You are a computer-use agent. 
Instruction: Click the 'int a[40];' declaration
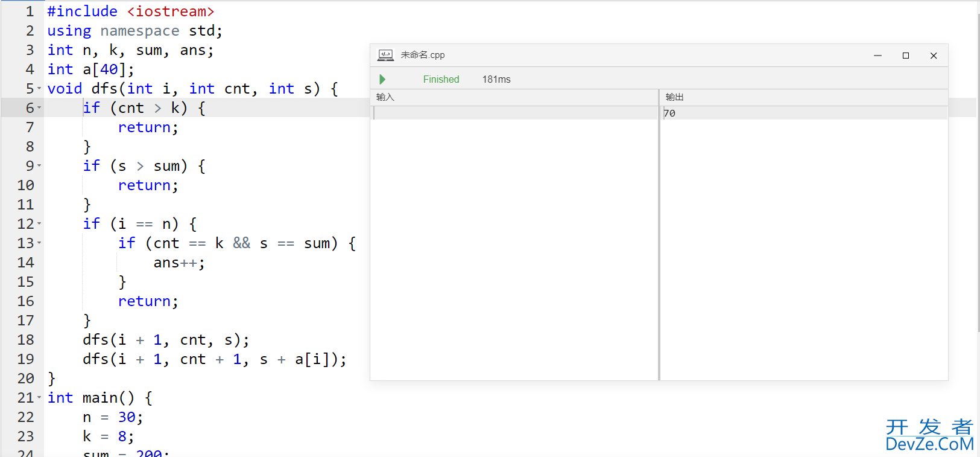pos(90,69)
